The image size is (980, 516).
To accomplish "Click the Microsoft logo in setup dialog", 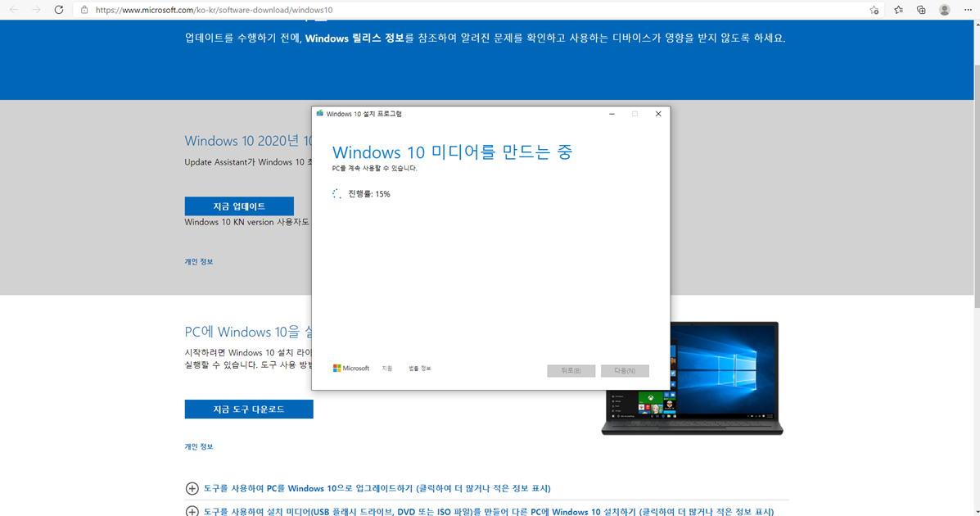I will click(351, 369).
